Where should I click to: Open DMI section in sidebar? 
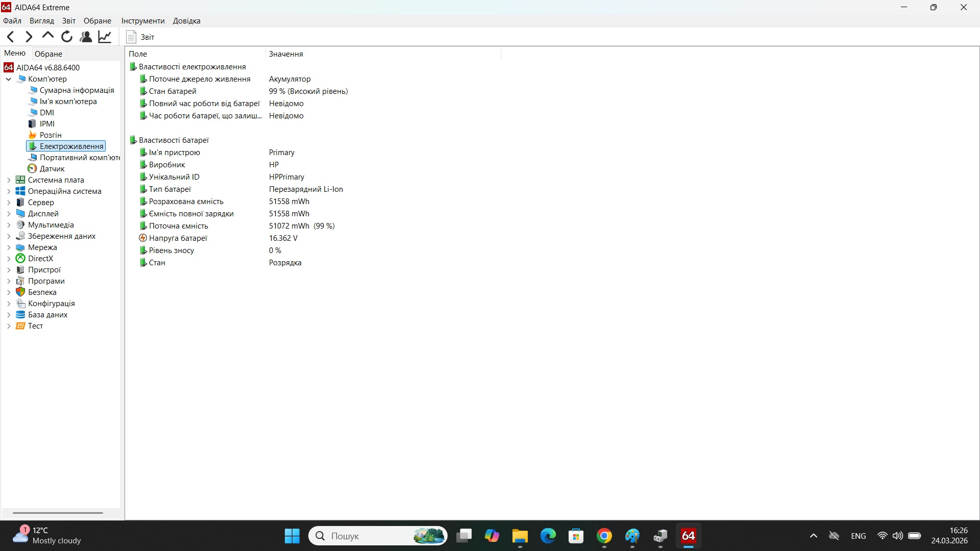click(x=46, y=112)
